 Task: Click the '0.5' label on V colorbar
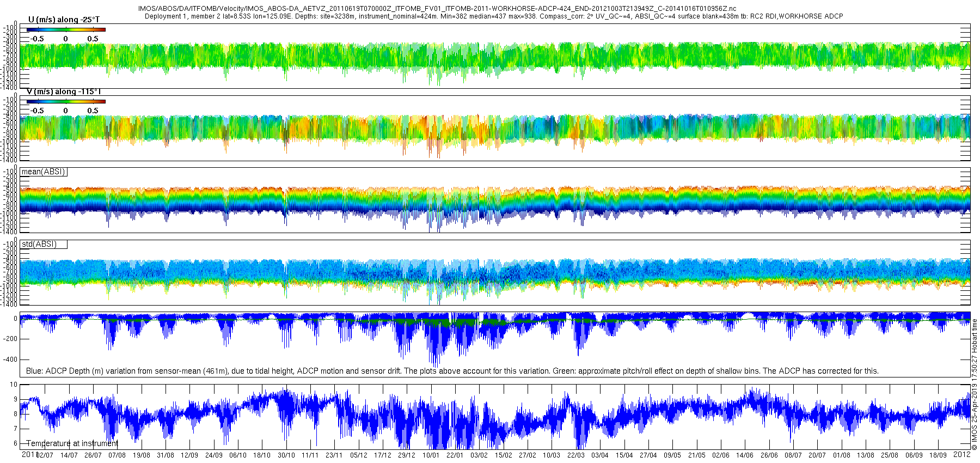pos(93,111)
